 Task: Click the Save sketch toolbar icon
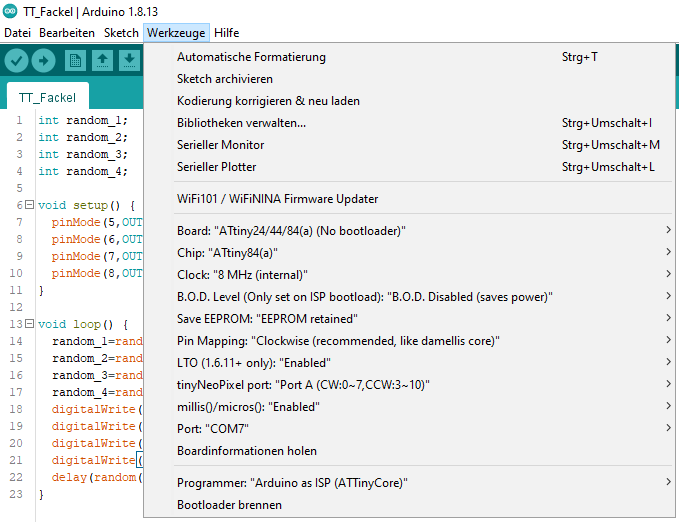coord(129,61)
